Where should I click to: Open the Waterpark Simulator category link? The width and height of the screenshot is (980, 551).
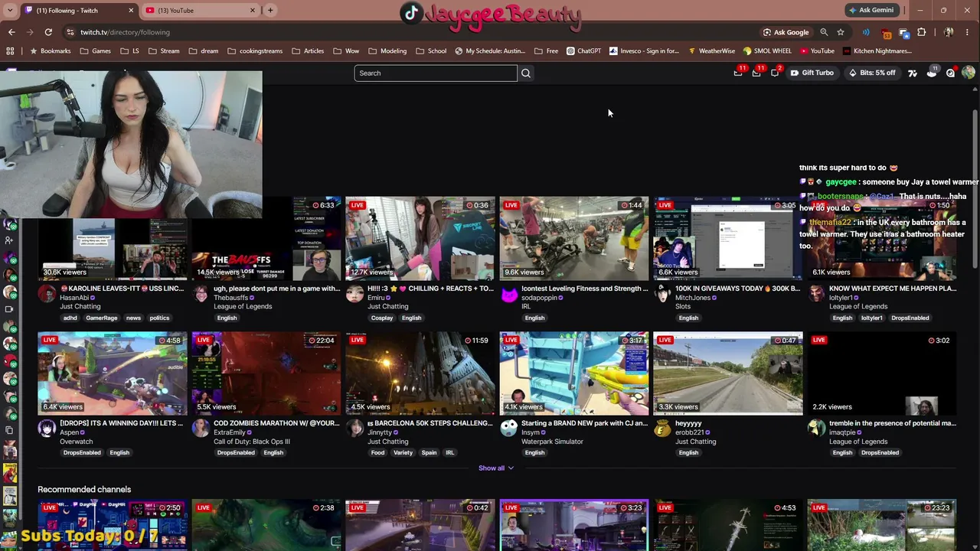[x=552, y=442]
